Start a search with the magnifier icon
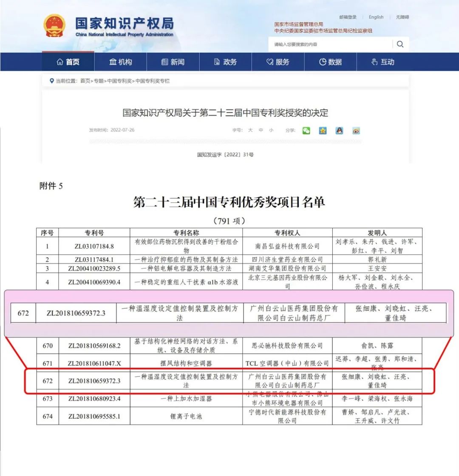The image size is (459, 476). (x=400, y=44)
